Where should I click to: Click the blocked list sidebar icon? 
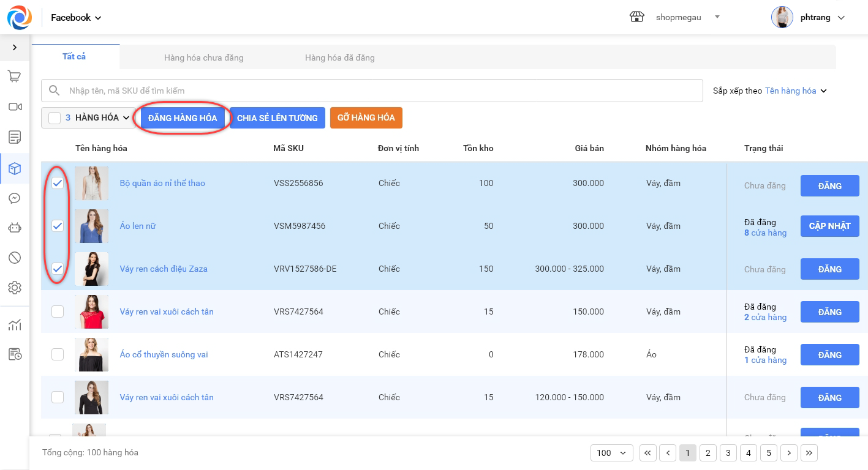point(15,258)
